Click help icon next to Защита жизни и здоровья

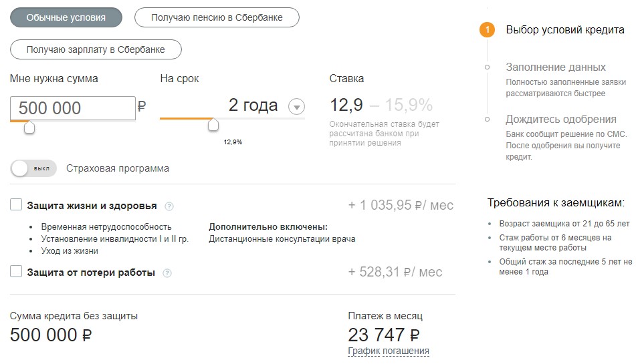(x=169, y=206)
